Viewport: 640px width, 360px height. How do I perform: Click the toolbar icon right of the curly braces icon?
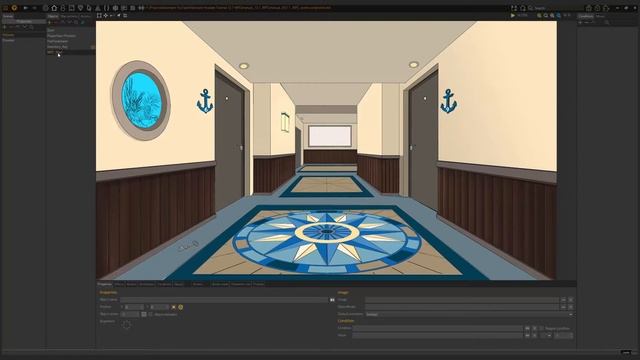116,8
